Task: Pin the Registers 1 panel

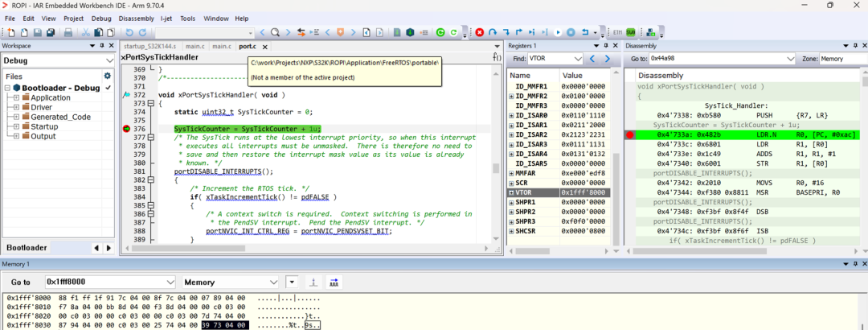Action: point(604,46)
